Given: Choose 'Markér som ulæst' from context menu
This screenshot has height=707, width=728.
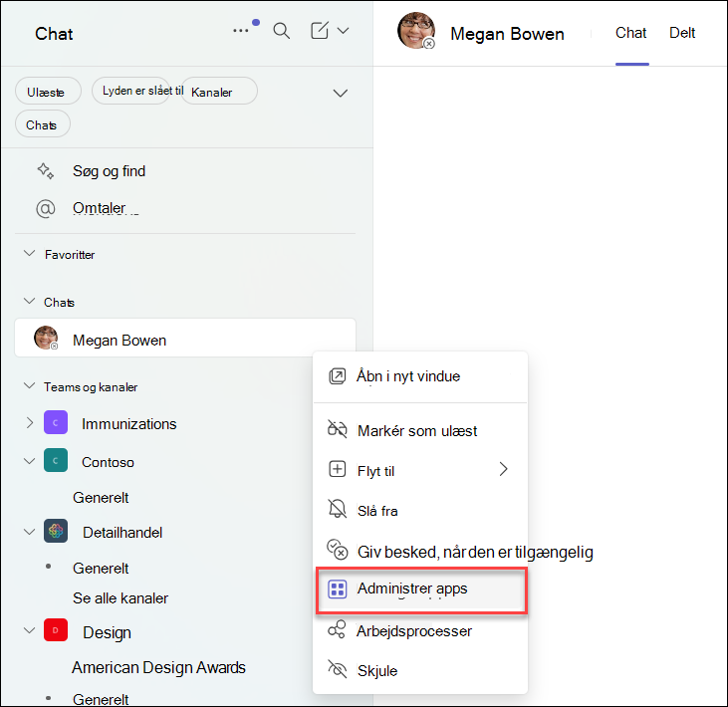Looking at the screenshot, I should (x=420, y=430).
